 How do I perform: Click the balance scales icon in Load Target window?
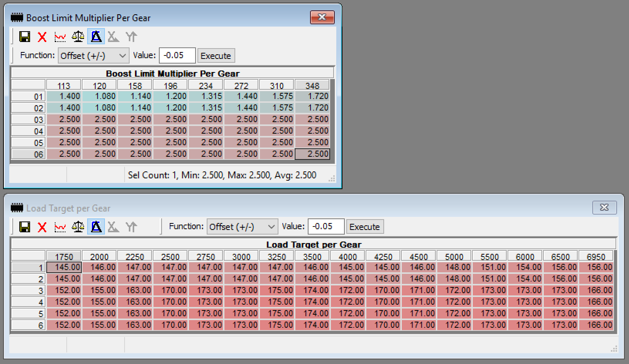[x=78, y=227]
